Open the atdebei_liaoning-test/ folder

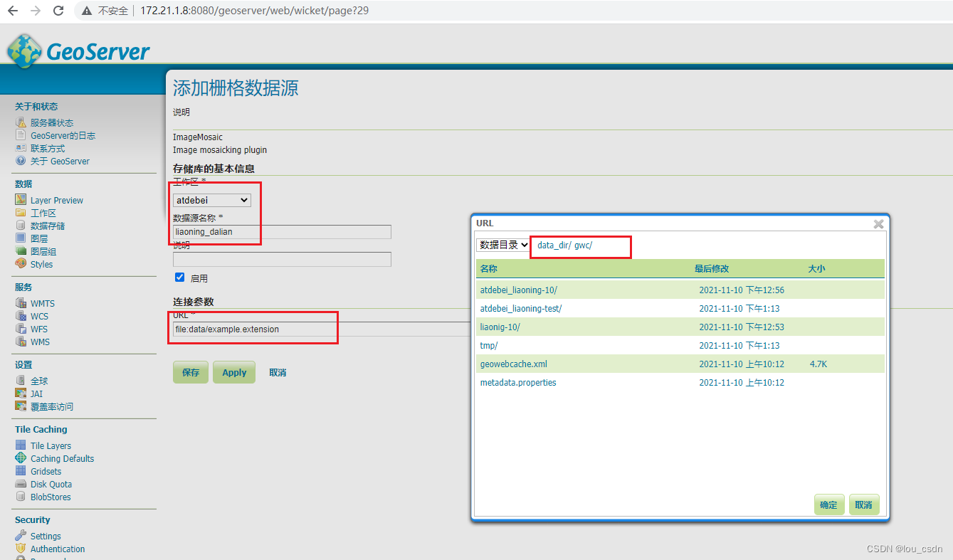click(521, 308)
